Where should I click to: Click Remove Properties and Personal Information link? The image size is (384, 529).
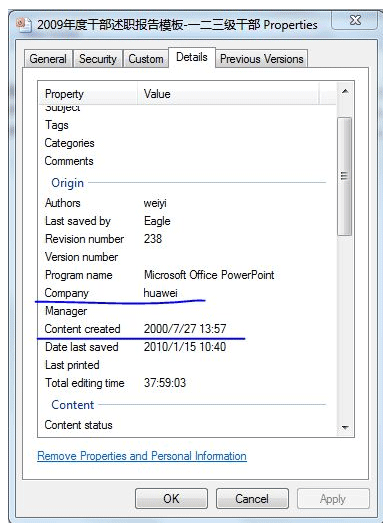tap(142, 456)
